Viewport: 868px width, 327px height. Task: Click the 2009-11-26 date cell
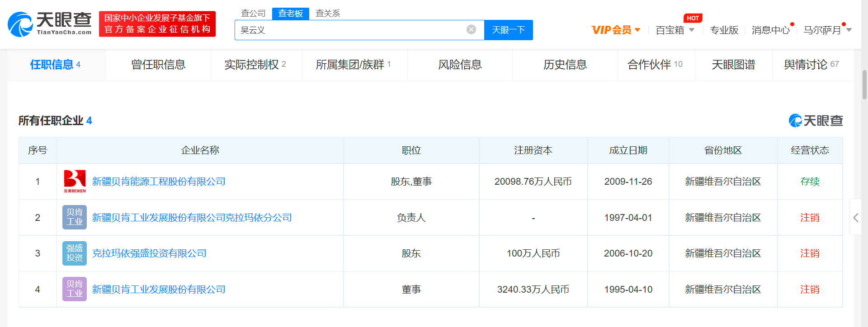(628, 182)
